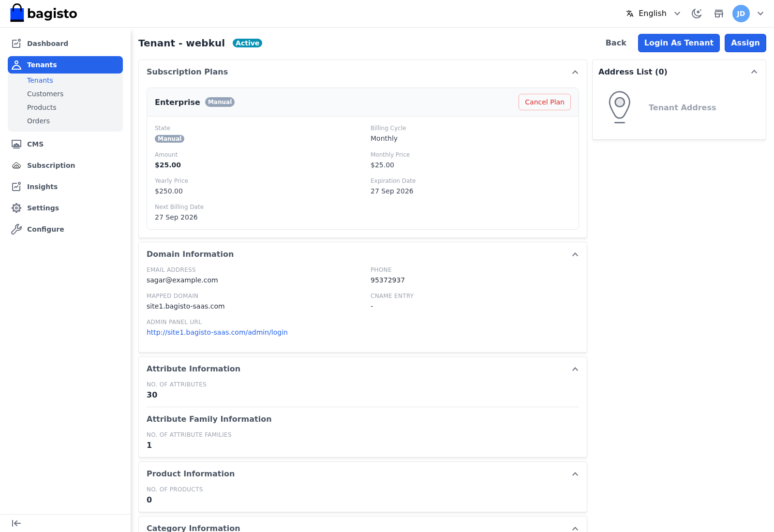Image resolution: width=774 pixels, height=532 pixels.
Task: Click the Amount value $25.00
Action: [168, 165]
